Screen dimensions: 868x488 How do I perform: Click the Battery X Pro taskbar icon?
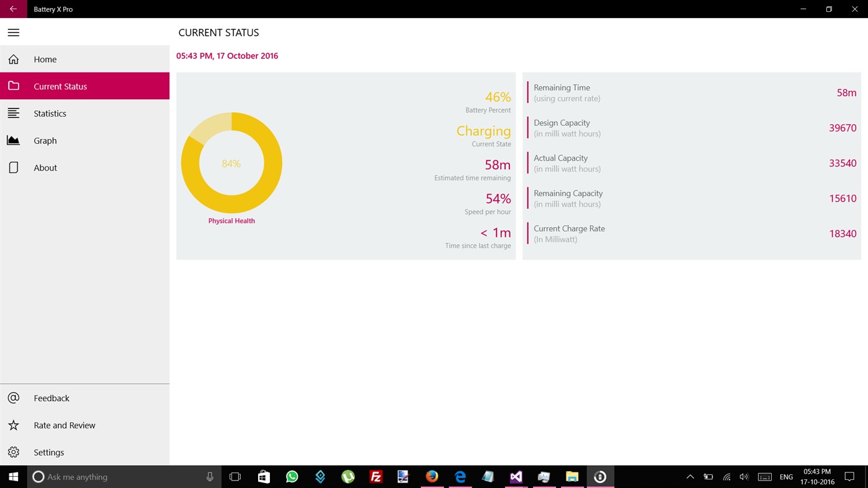point(599,476)
